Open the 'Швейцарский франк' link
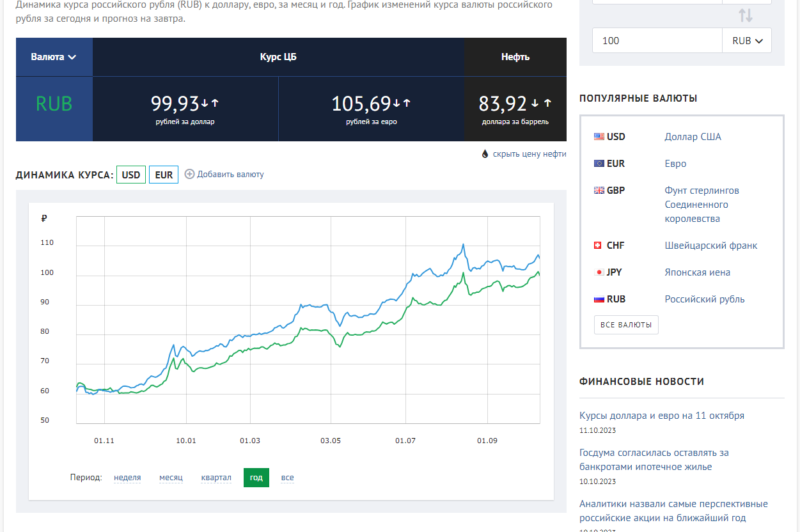Image resolution: width=800 pixels, height=532 pixels. (x=710, y=246)
